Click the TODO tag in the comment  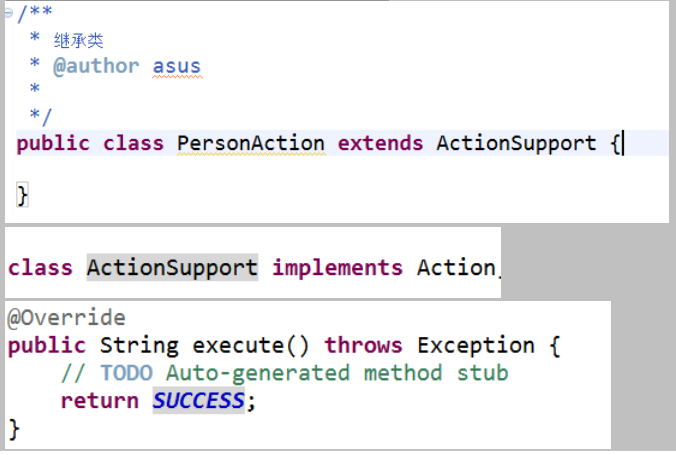pyautogui.click(x=127, y=373)
